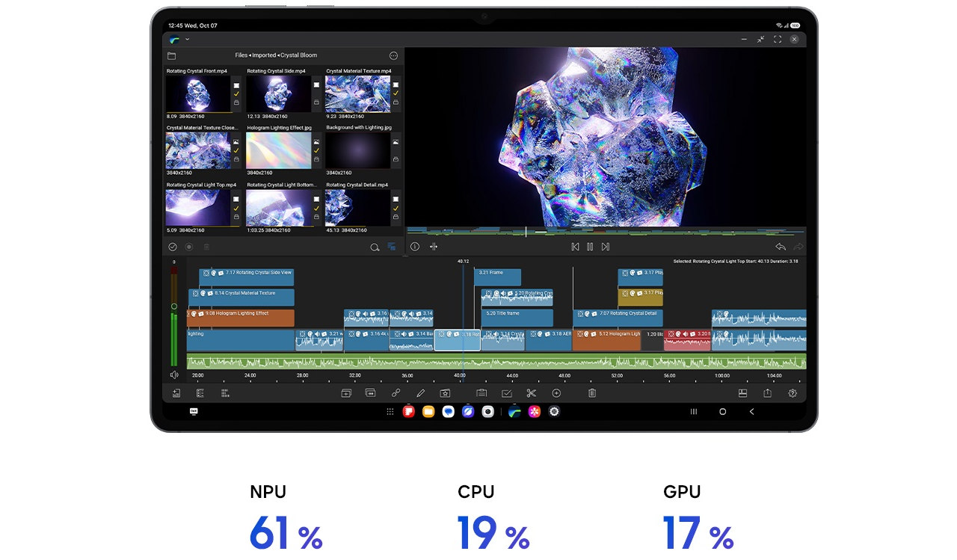Viewport: 957px width, 560px height.
Task: Toggle the checkmark on Rotating Crystal Front.mp4
Action: pyautogui.click(x=236, y=93)
